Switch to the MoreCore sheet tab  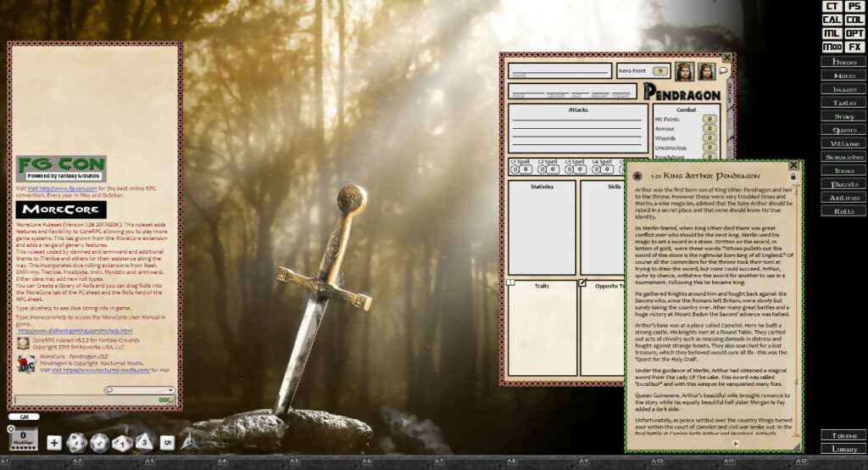click(x=730, y=95)
